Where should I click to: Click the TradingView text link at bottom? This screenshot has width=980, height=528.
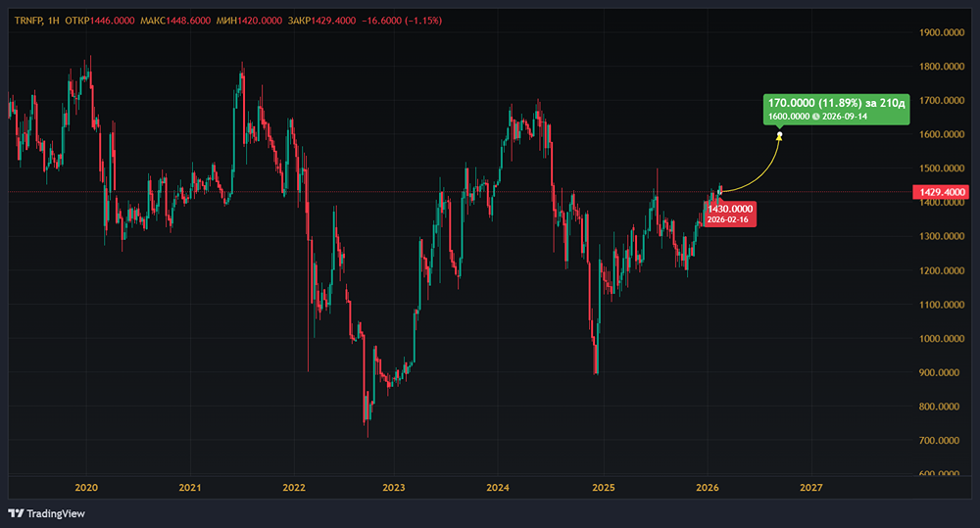coord(54,513)
